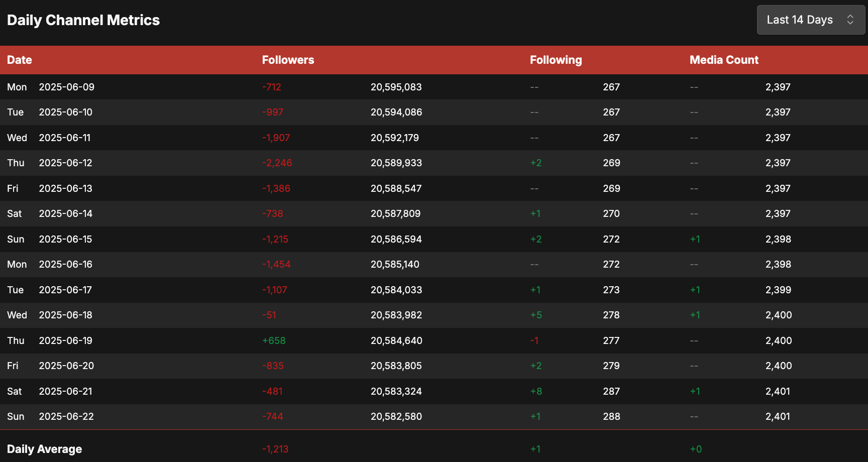This screenshot has height=462, width=868.
Task: Click the Media Count column header
Action: [724, 60]
